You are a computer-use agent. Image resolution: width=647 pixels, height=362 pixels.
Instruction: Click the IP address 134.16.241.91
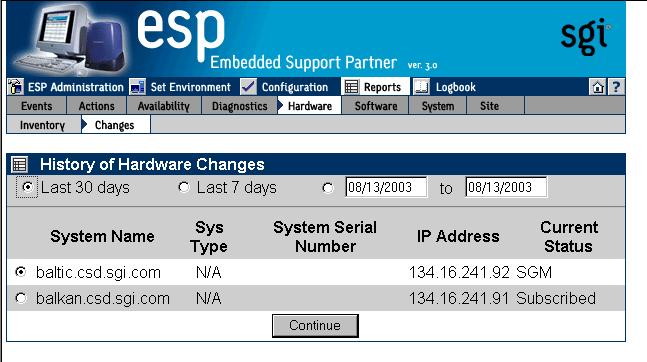point(458,298)
